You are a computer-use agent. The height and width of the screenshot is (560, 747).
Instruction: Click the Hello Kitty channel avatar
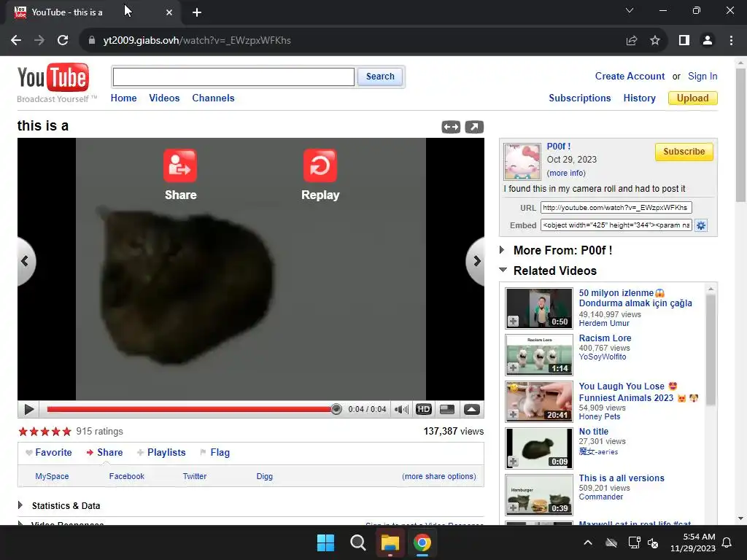(x=522, y=161)
